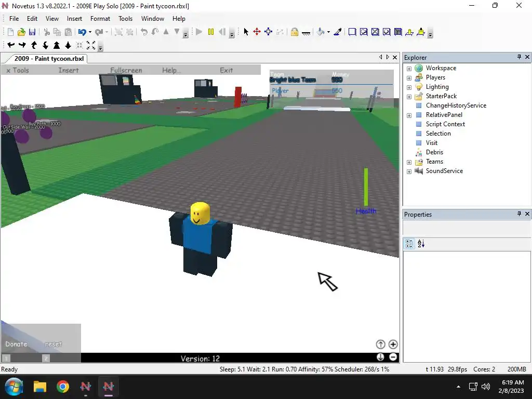Pause the running simulation

[x=211, y=32]
